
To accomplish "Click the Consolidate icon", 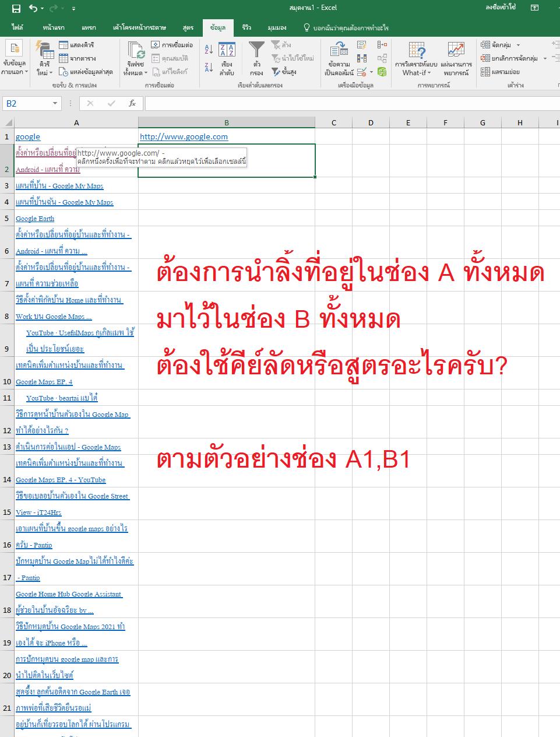I will 382,45.
